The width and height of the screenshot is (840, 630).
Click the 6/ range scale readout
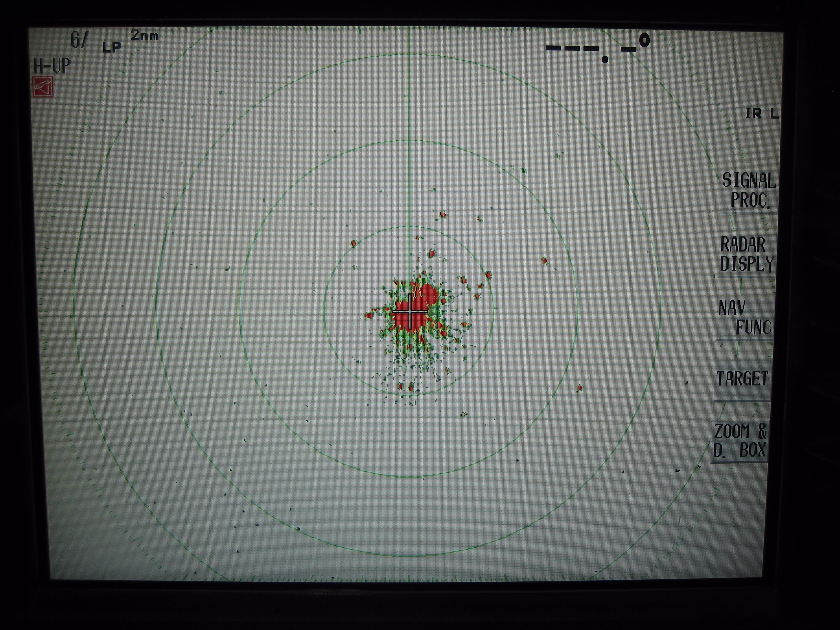[x=80, y=40]
